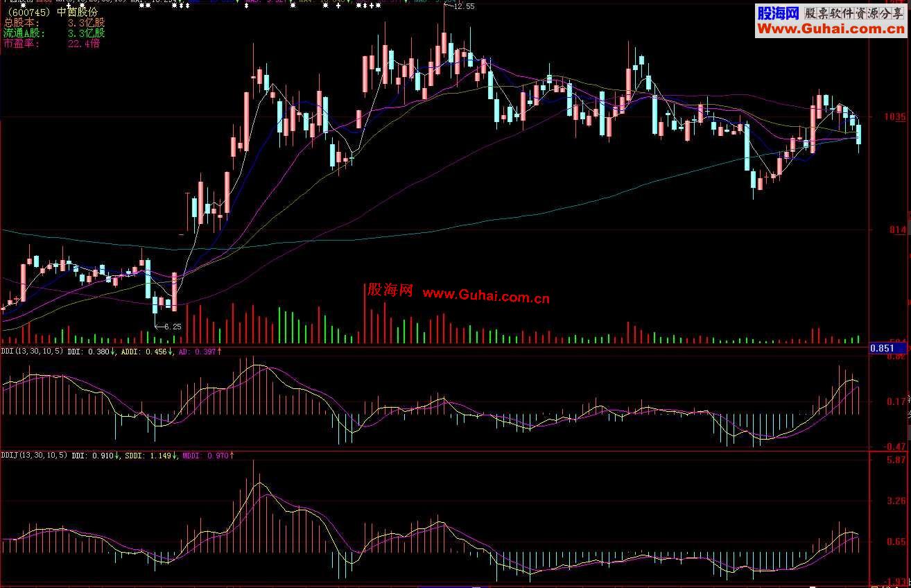
Task: Click the blue 0.851 value box
Action: click(x=888, y=349)
